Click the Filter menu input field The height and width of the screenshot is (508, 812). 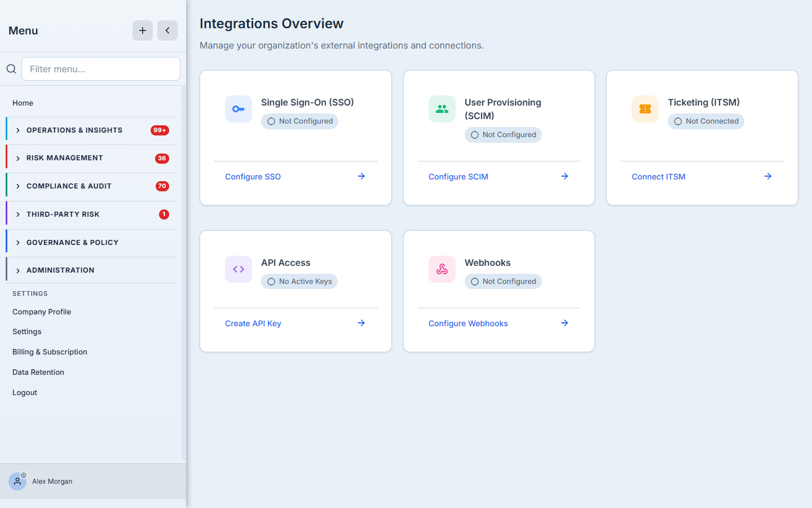click(101, 69)
